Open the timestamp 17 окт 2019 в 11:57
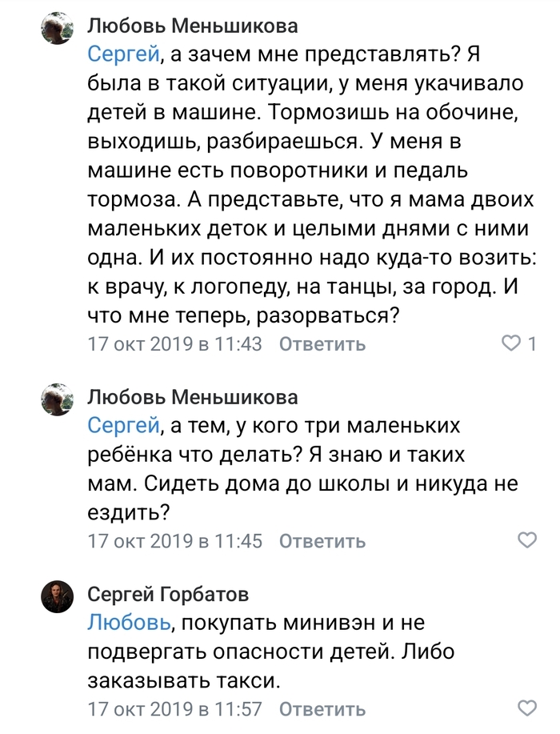560x734 pixels. coord(174,708)
